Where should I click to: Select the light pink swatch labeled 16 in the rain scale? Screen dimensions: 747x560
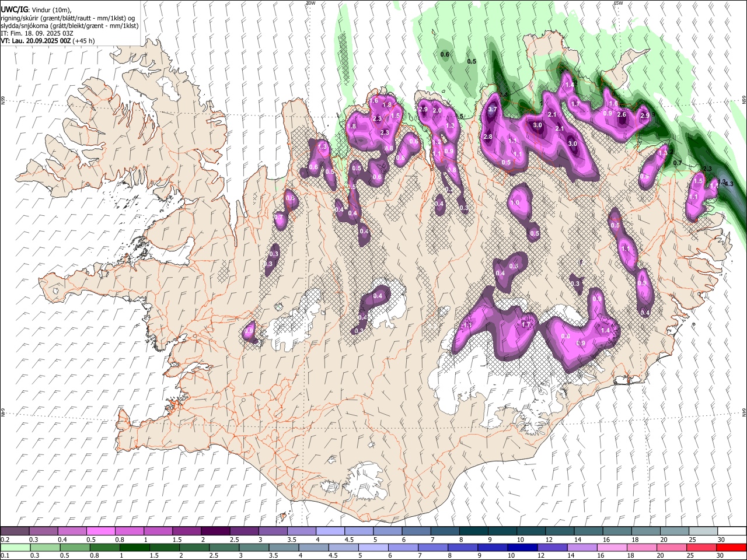point(612,547)
